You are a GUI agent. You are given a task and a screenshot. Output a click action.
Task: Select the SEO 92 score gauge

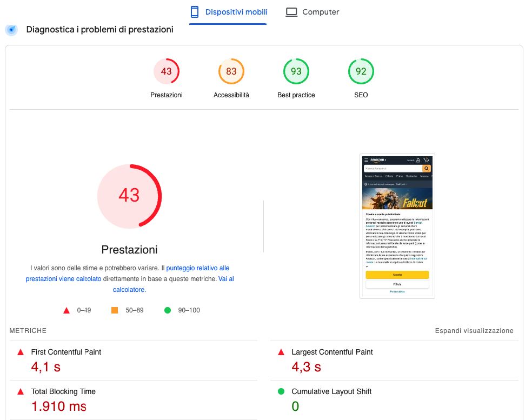[x=361, y=71]
